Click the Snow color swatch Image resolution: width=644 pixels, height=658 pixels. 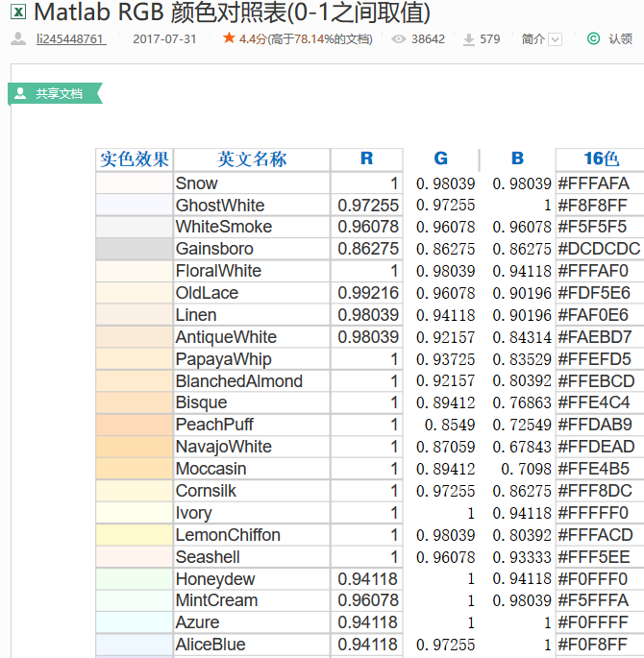click(135, 183)
